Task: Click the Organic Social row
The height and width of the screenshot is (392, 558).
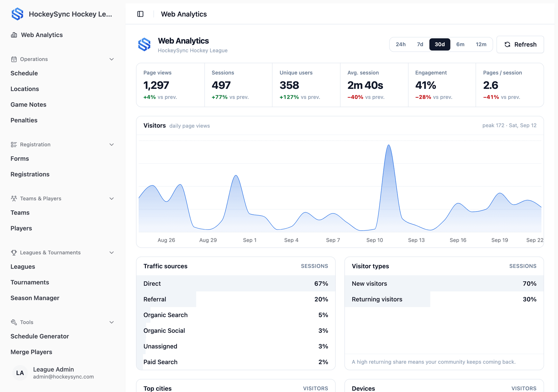Action: pos(236,330)
